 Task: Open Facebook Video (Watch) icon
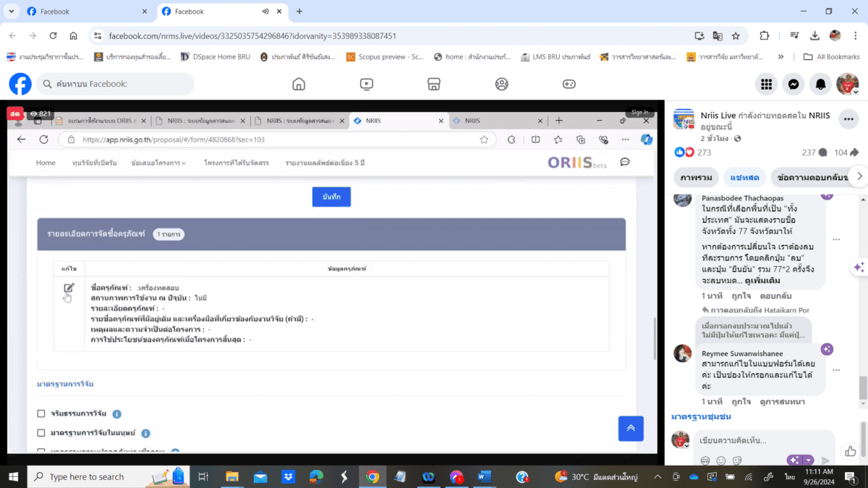(x=367, y=84)
